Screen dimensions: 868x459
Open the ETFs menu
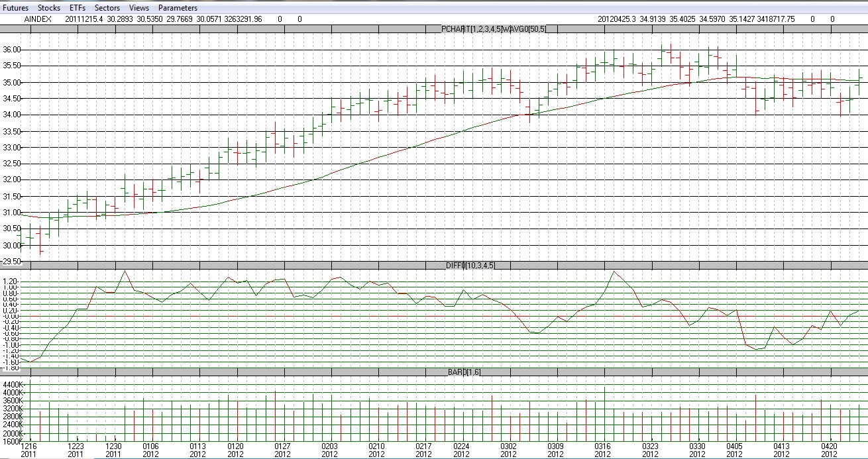pyautogui.click(x=78, y=8)
